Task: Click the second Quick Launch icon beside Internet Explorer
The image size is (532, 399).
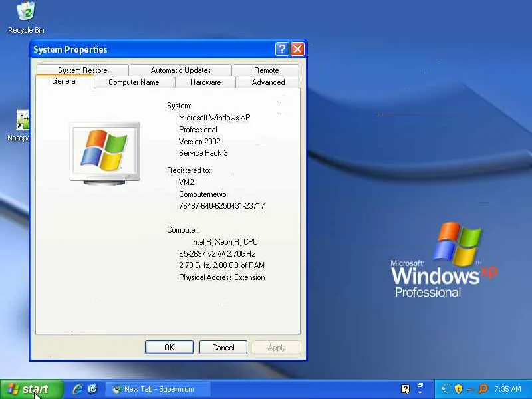Action: tap(92, 389)
